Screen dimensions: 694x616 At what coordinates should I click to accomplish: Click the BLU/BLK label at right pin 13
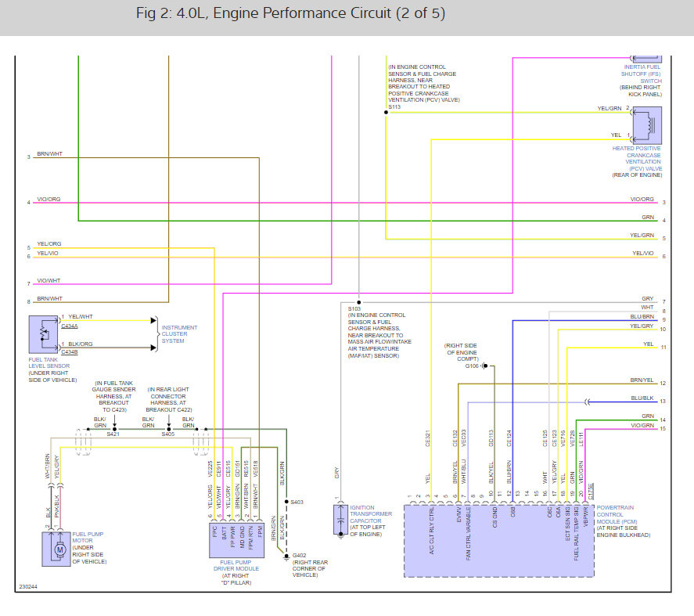pos(642,398)
